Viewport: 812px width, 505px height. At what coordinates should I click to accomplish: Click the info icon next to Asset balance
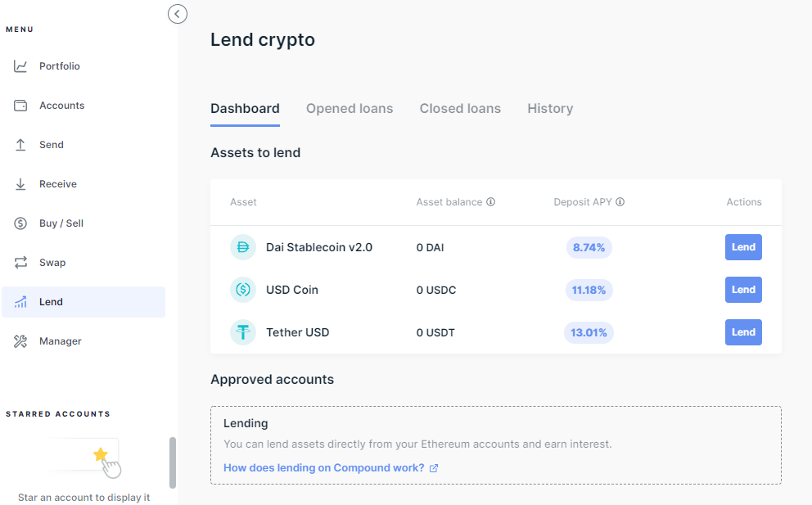(x=490, y=201)
